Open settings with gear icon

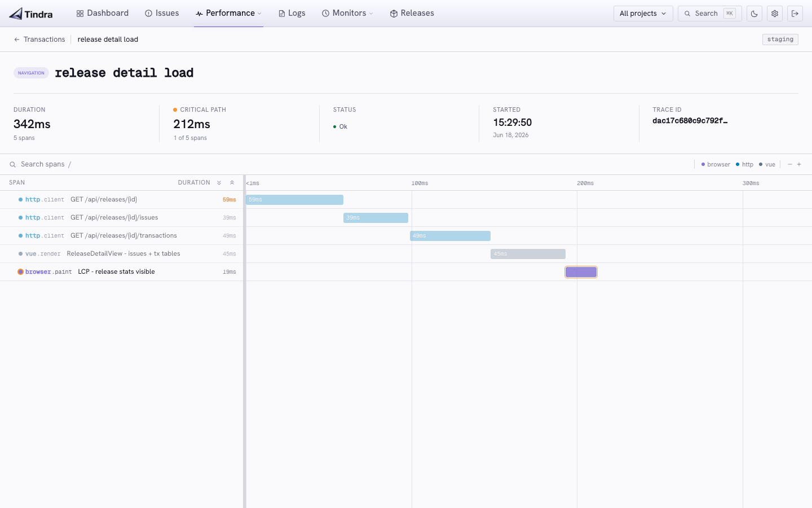click(x=775, y=14)
